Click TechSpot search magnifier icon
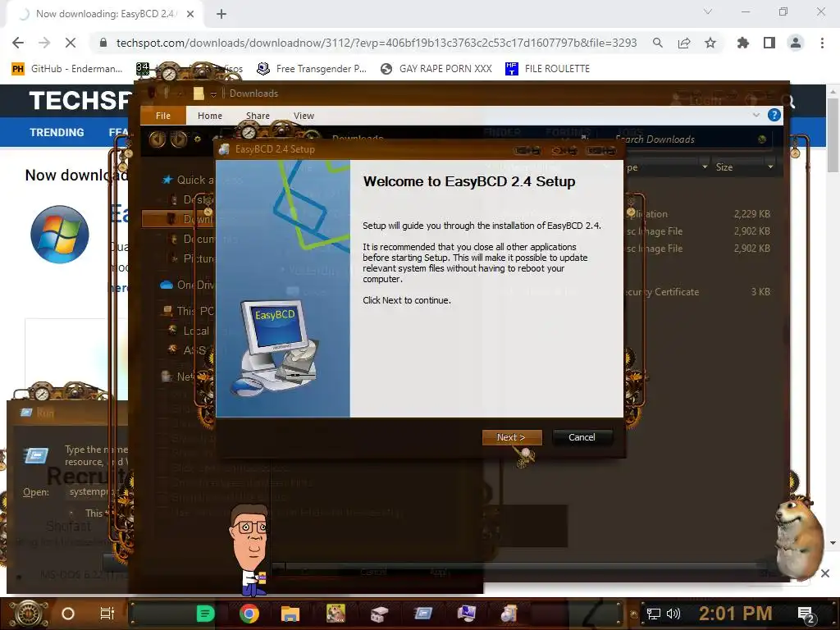 click(787, 101)
